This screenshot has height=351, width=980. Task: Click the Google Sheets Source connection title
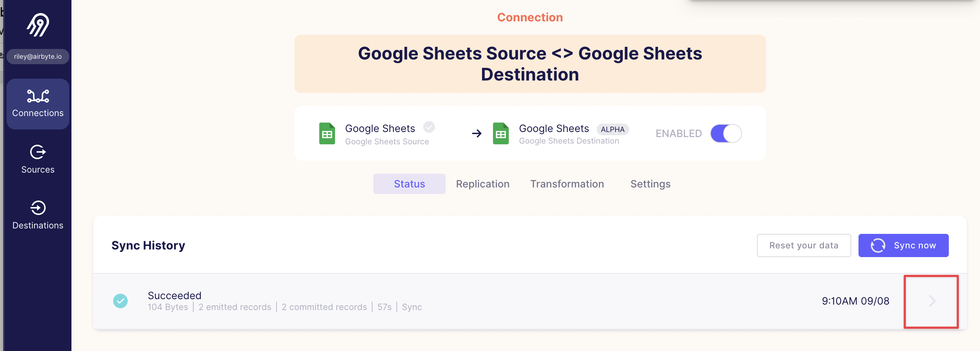pyautogui.click(x=530, y=64)
